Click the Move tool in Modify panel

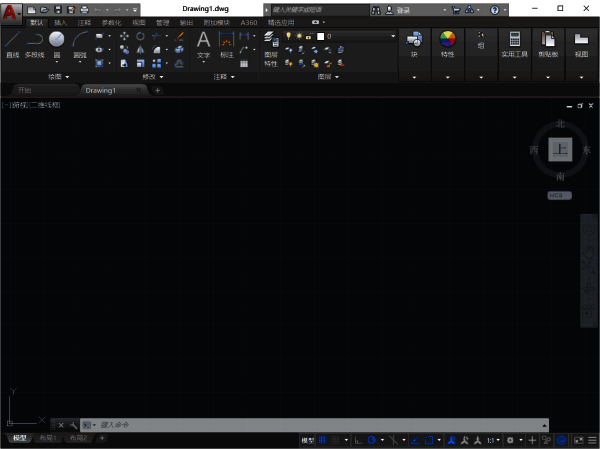(x=124, y=36)
